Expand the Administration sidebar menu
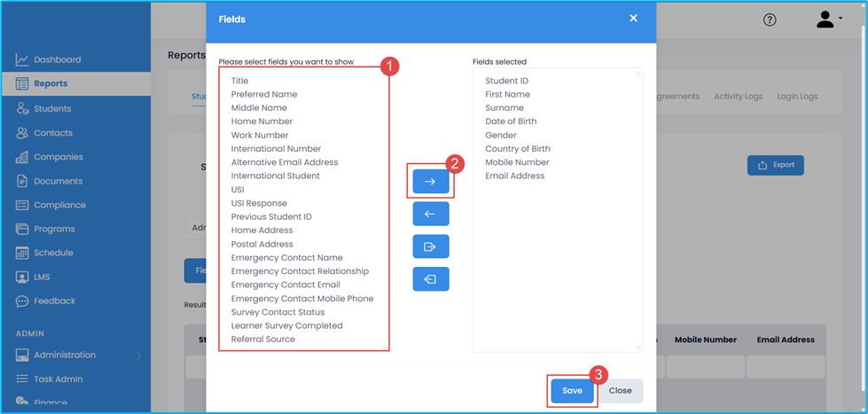 pos(65,355)
